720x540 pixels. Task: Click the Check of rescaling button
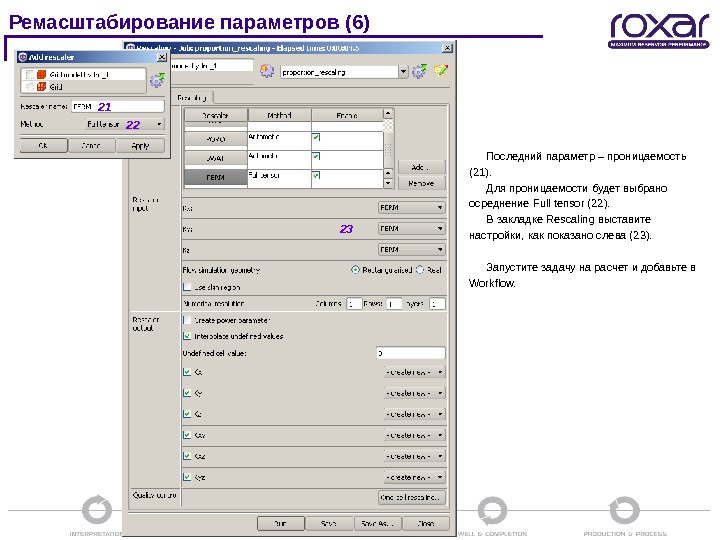412,497
